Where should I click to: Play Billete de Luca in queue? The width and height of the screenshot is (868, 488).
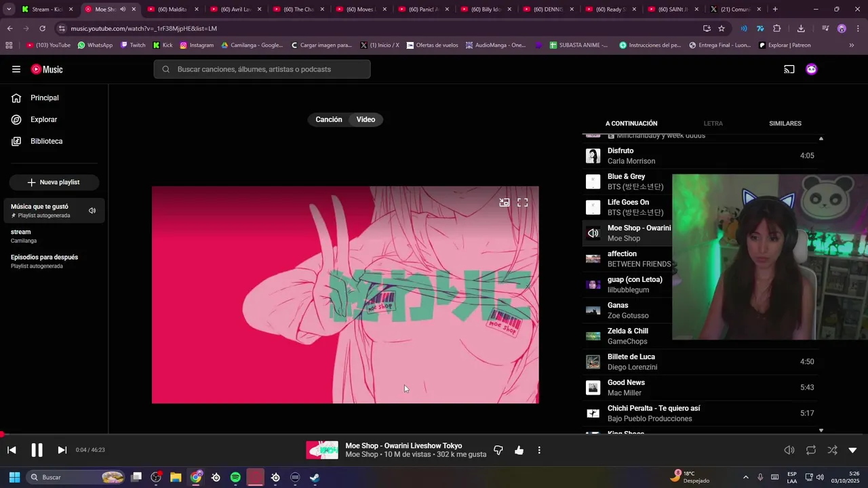click(x=700, y=362)
